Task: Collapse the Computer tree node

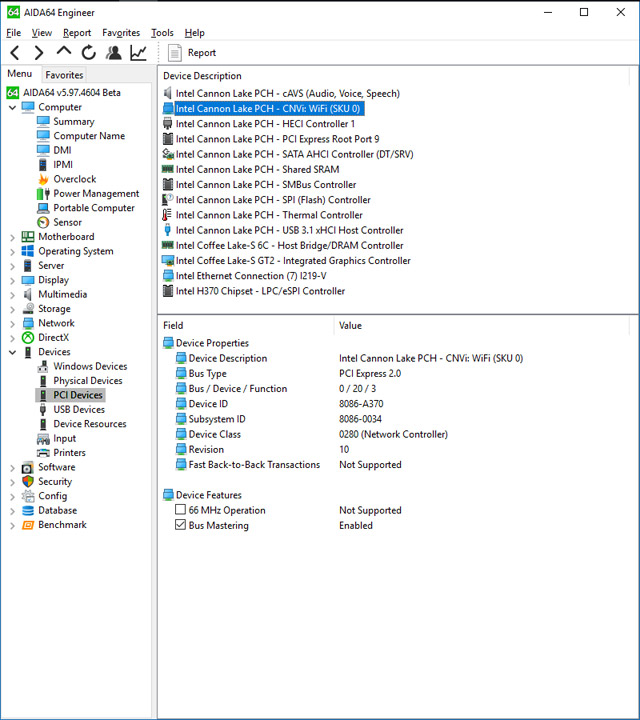Action: pos(12,107)
